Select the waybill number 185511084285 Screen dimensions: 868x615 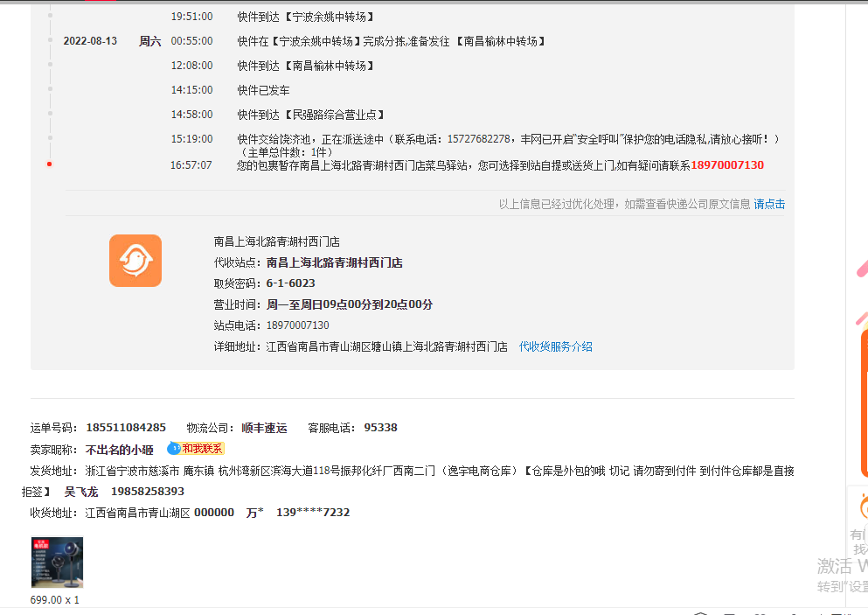coord(126,428)
